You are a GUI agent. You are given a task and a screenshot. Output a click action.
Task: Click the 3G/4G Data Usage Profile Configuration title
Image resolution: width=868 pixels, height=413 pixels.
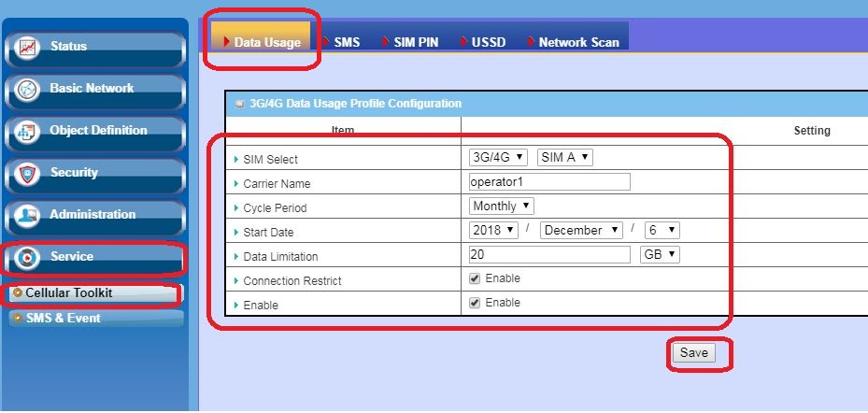tap(355, 104)
